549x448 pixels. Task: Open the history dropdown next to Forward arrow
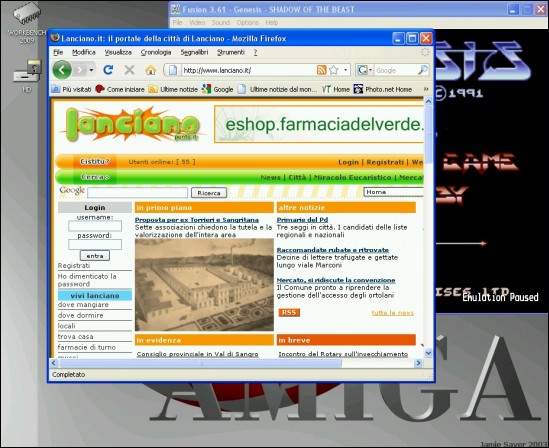pyautogui.click(x=91, y=70)
